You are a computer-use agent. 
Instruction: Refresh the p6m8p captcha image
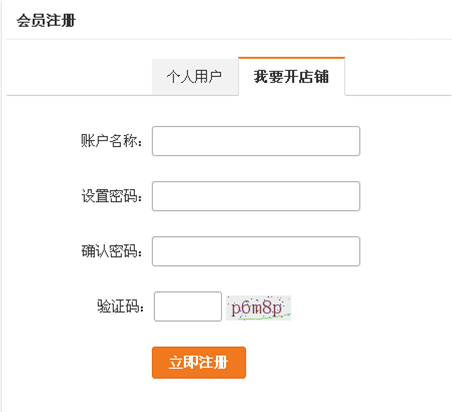(x=258, y=308)
